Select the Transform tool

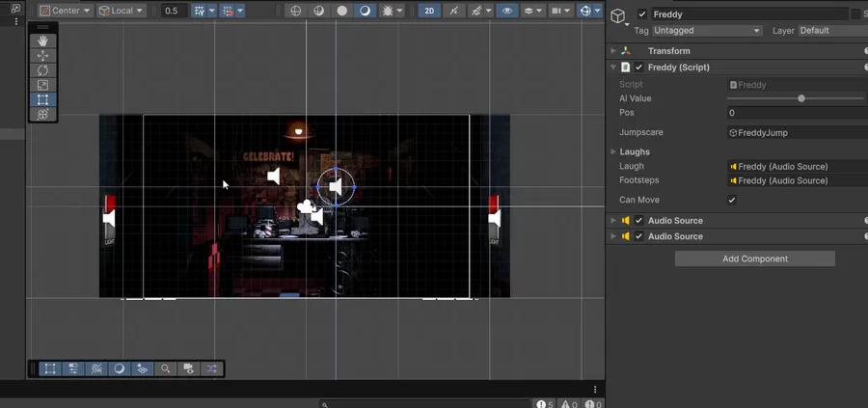[42, 114]
